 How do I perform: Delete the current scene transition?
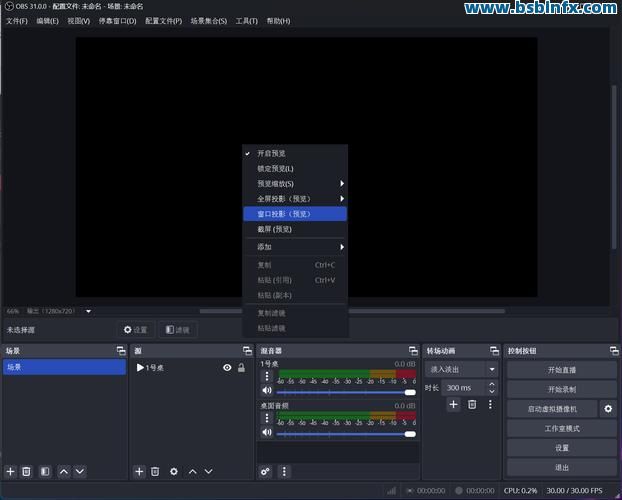click(x=472, y=404)
